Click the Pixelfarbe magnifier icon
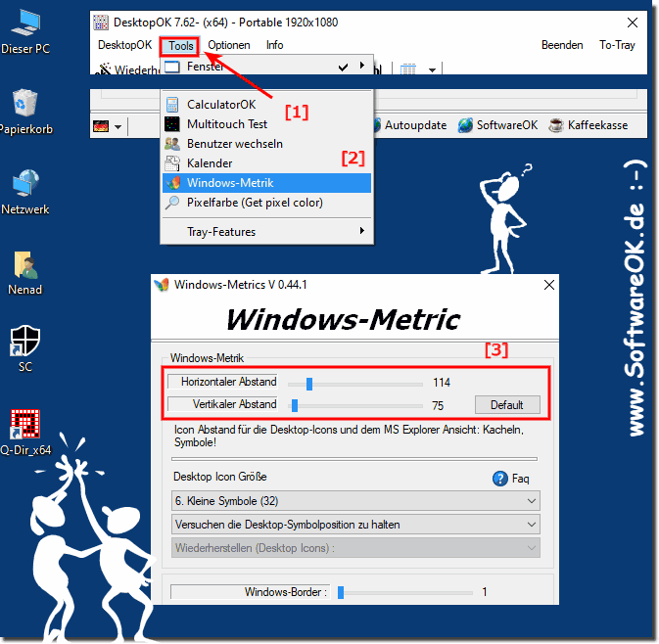The width and height of the screenshot is (659, 644). tap(172, 203)
